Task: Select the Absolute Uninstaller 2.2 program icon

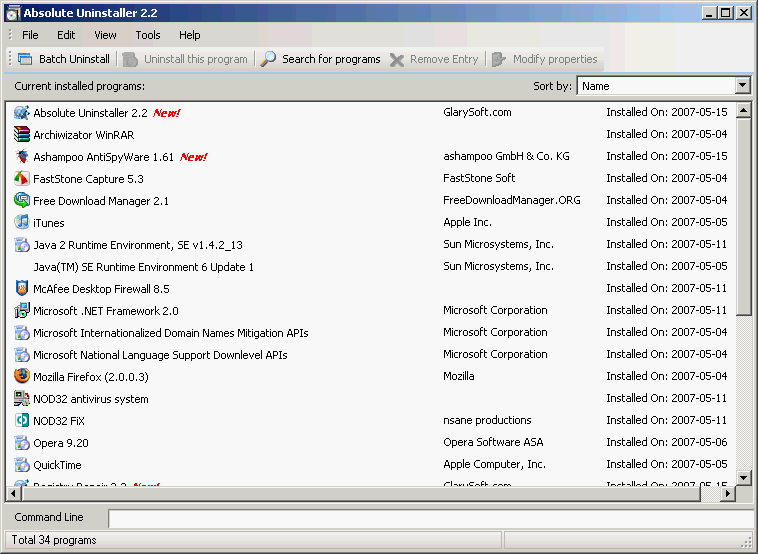Action: point(22,113)
